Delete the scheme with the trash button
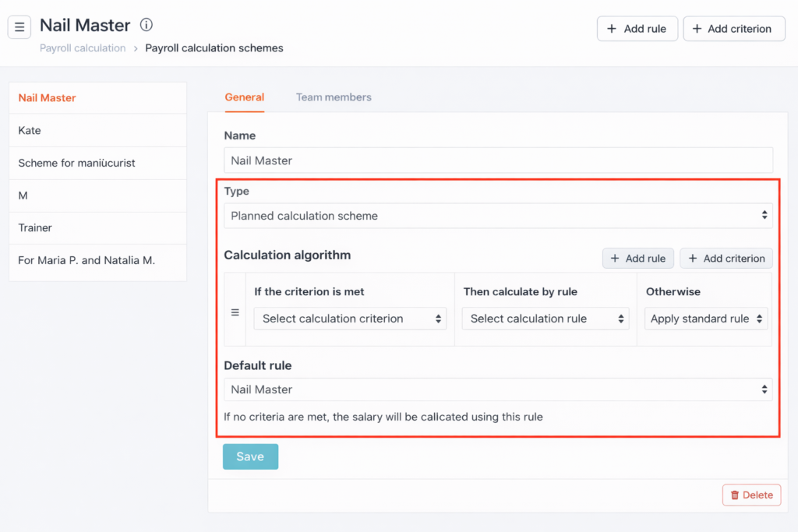The image size is (798, 532). (x=751, y=495)
